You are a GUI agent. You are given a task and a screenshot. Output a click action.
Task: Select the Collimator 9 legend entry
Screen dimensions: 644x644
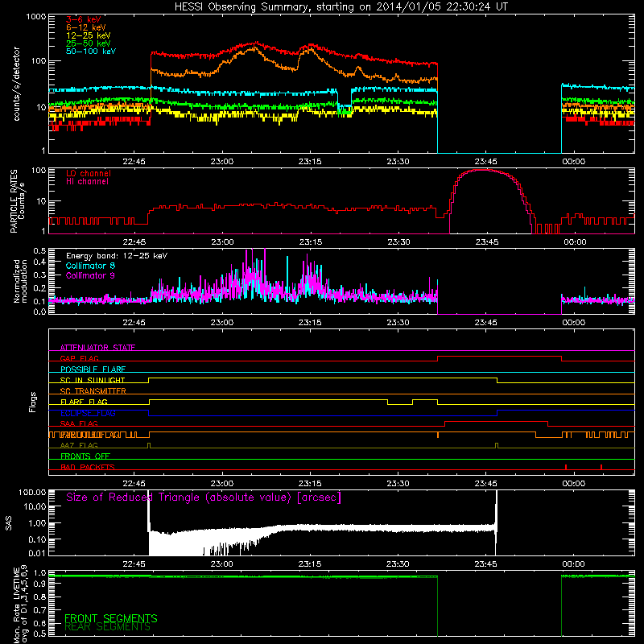pos(90,275)
